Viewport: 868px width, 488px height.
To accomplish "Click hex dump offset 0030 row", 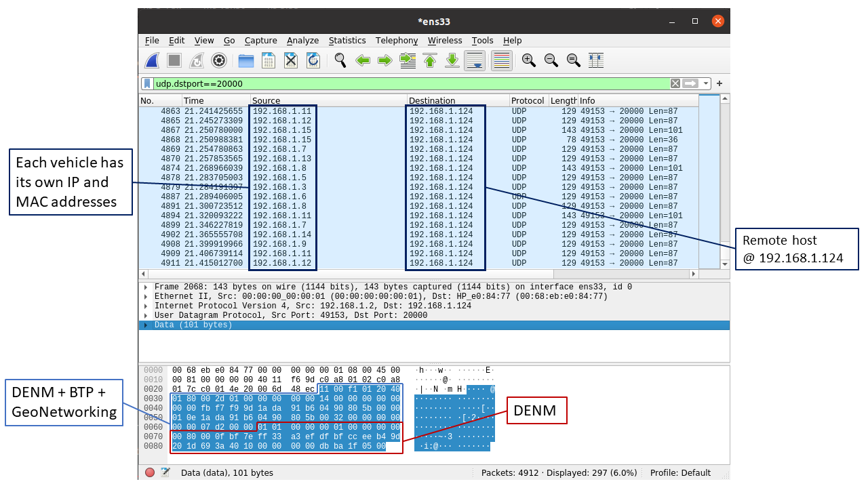I will pyautogui.click(x=319, y=399).
